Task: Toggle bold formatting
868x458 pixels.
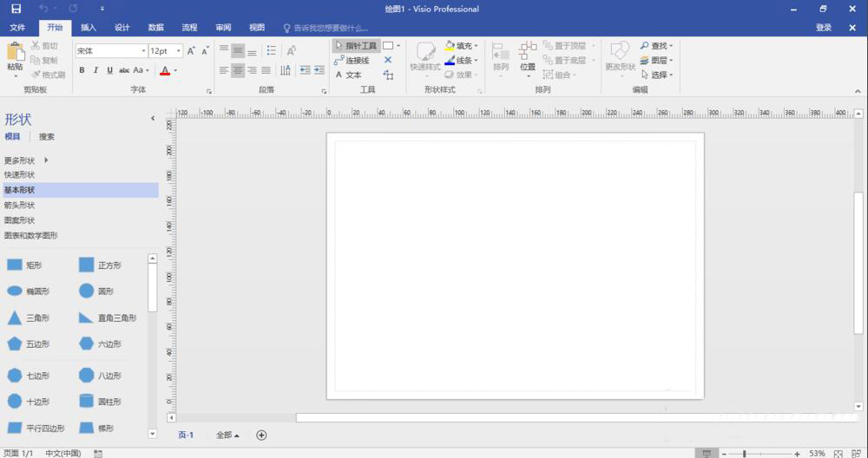Action: (x=82, y=70)
